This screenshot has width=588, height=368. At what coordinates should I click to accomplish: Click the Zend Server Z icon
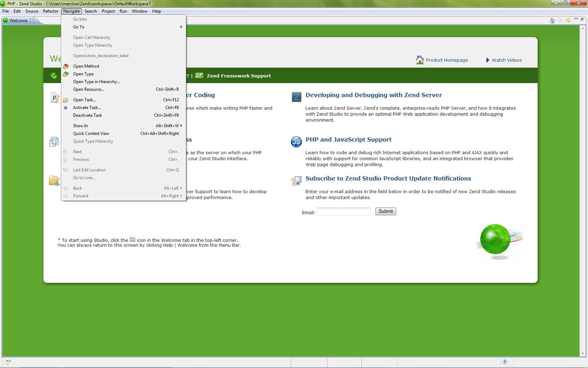pos(296,97)
